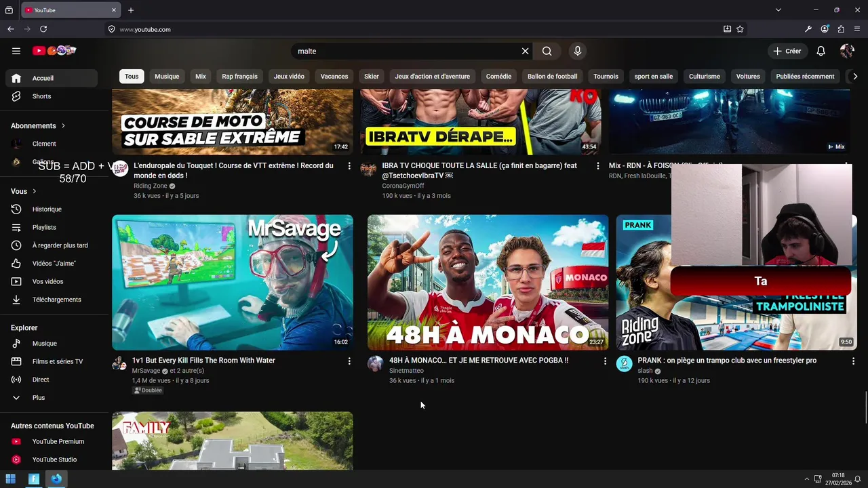Screen dimensions: 868x488
Task: Go back with the browser back arrow
Action: click(10, 29)
